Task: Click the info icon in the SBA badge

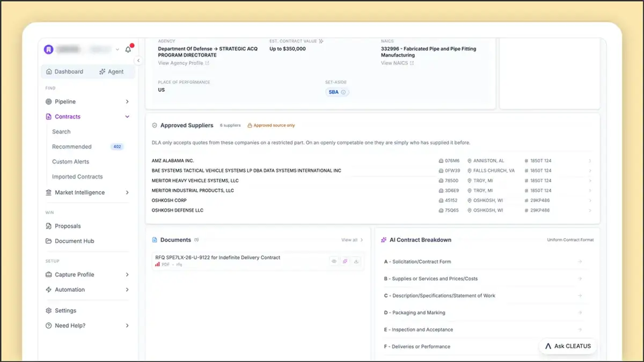Action: click(343, 92)
